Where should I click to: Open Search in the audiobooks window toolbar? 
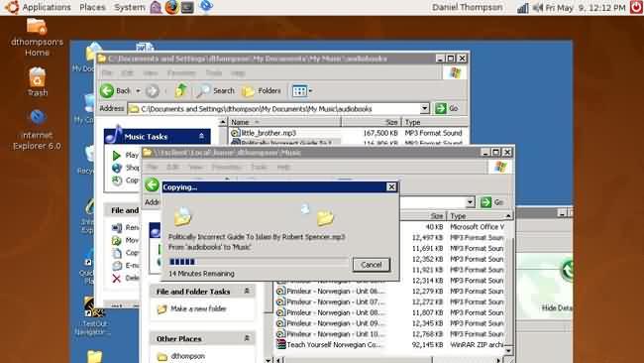click(x=214, y=91)
